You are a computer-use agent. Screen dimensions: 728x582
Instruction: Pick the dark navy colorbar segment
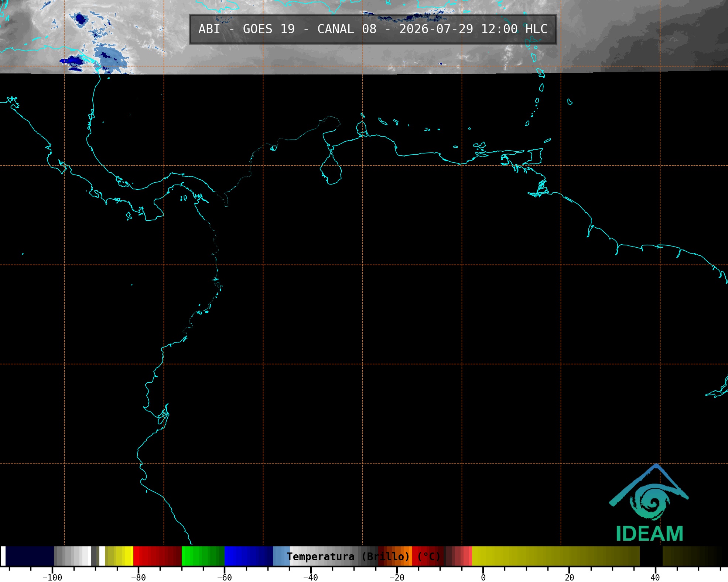point(30,556)
